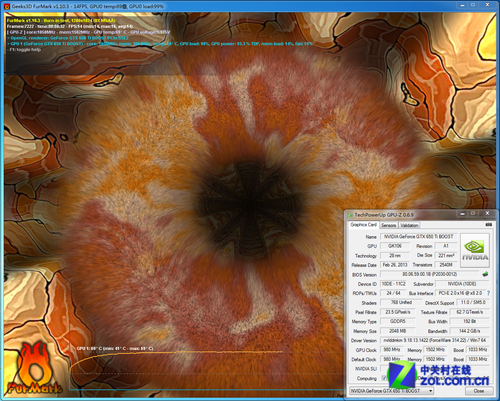Select the Transistors value 2540M
Screen dimensions: 500x401
click(x=446, y=265)
